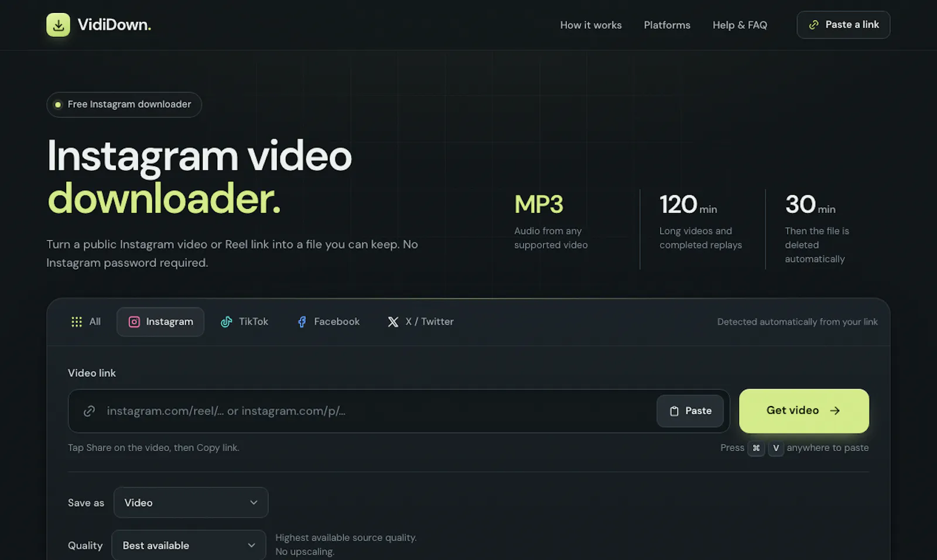Go to the Platforms section

click(667, 25)
